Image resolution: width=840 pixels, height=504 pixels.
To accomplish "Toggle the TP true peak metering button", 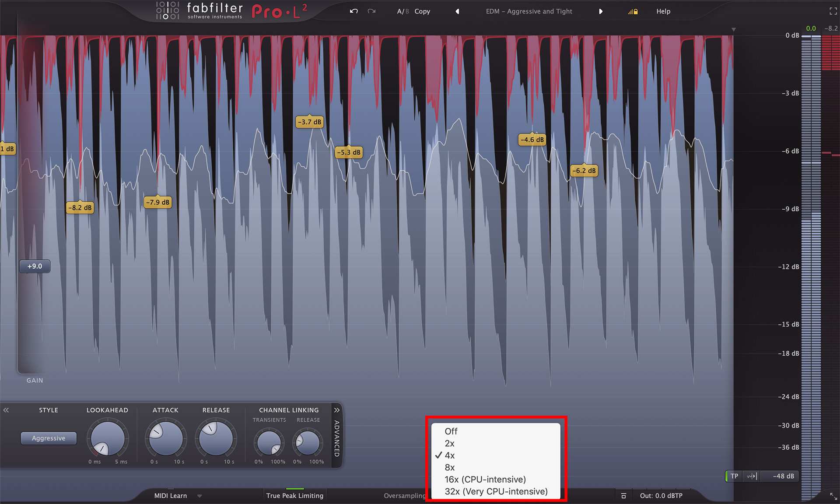I will point(735,476).
